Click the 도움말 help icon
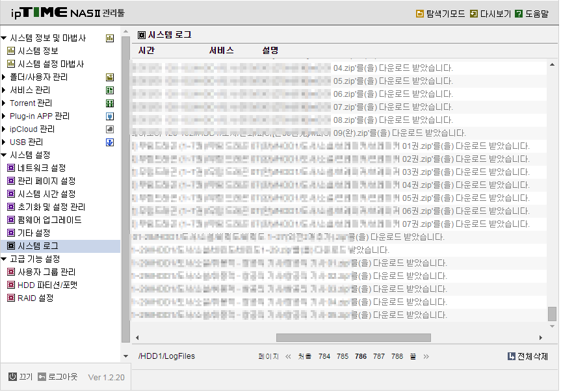561x392 pixels. [519, 14]
